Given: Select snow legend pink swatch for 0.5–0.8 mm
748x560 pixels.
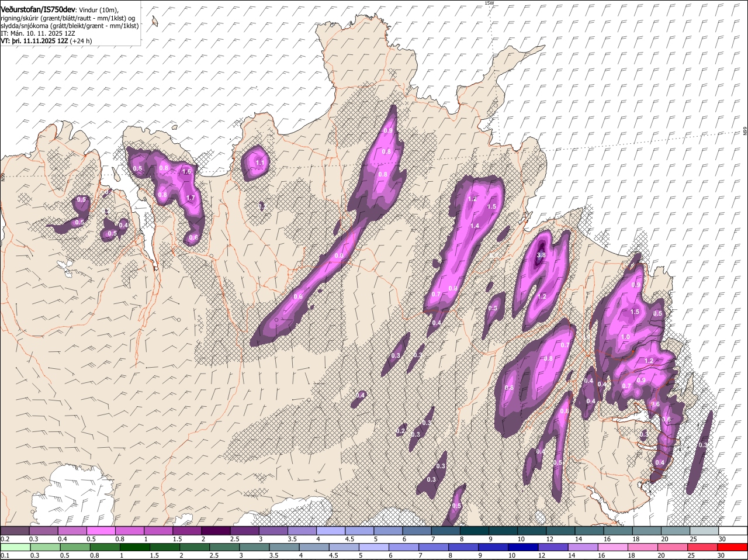Looking at the screenshot, I should 101,530.
